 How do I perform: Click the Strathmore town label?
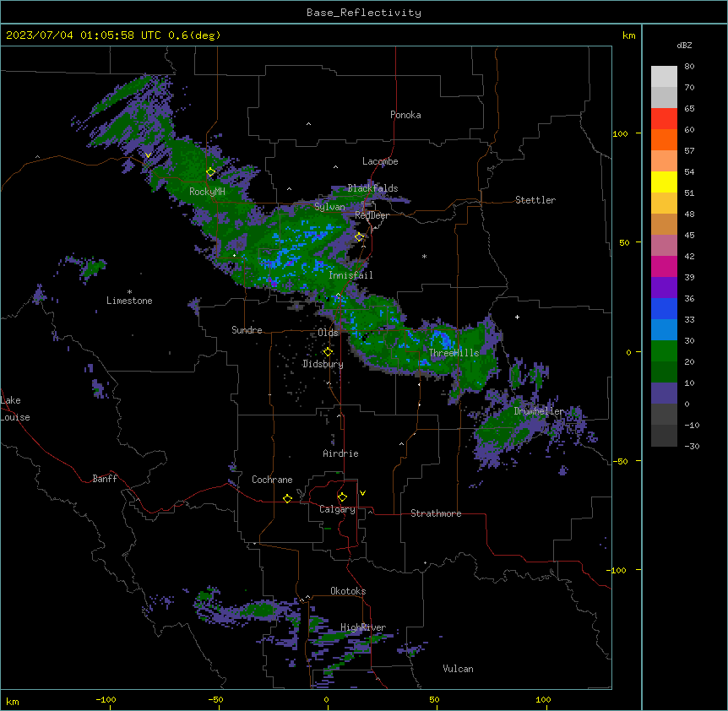tap(436, 513)
